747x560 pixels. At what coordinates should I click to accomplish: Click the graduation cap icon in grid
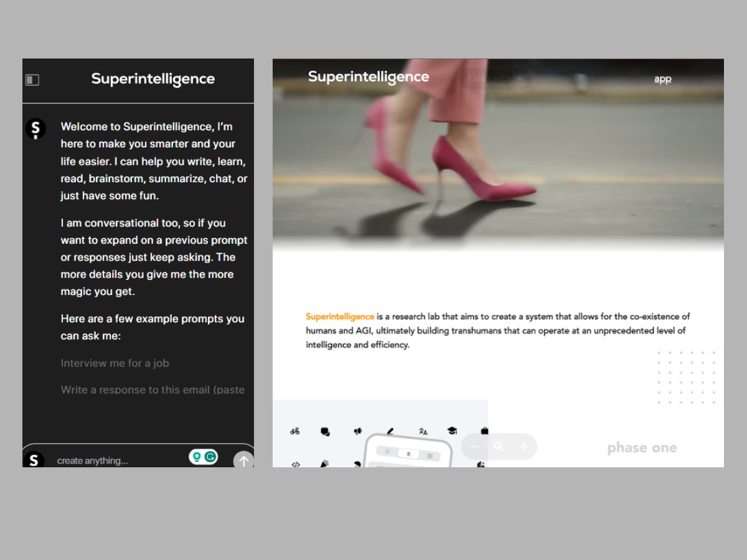click(x=452, y=431)
